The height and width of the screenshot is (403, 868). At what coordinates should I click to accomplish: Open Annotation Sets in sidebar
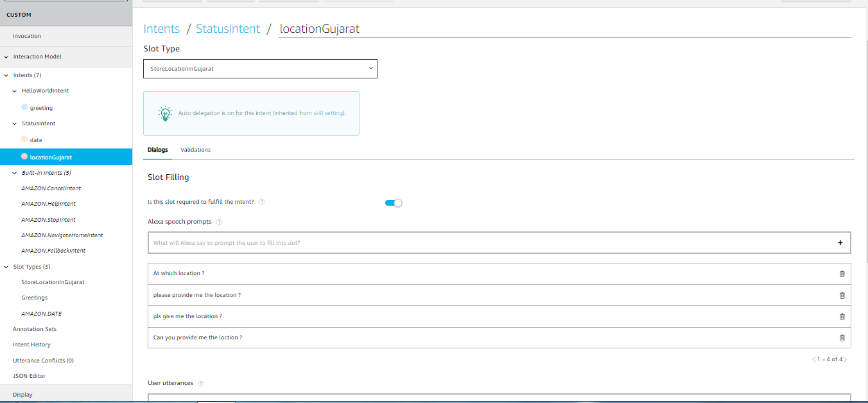click(x=35, y=329)
